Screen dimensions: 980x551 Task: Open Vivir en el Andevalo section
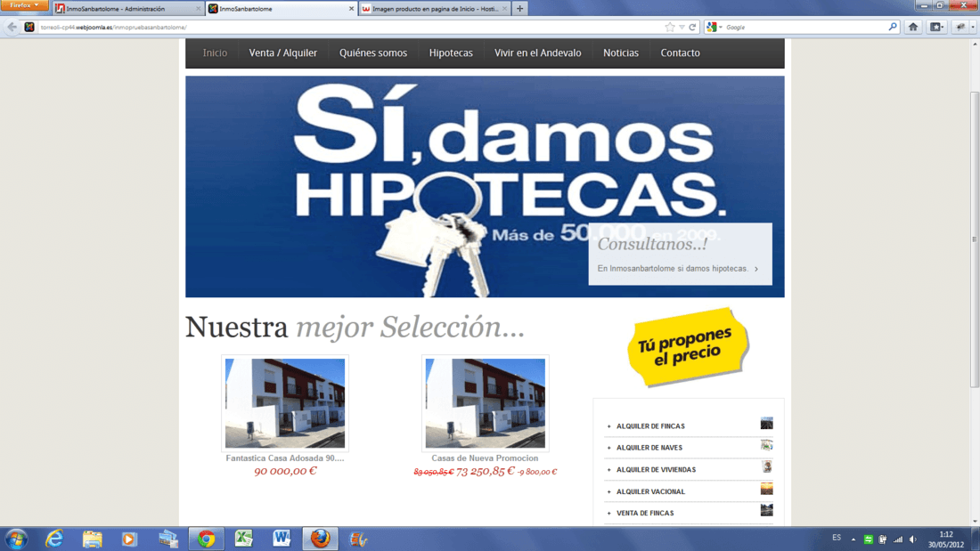pyautogui.click(x=537, y=53)
